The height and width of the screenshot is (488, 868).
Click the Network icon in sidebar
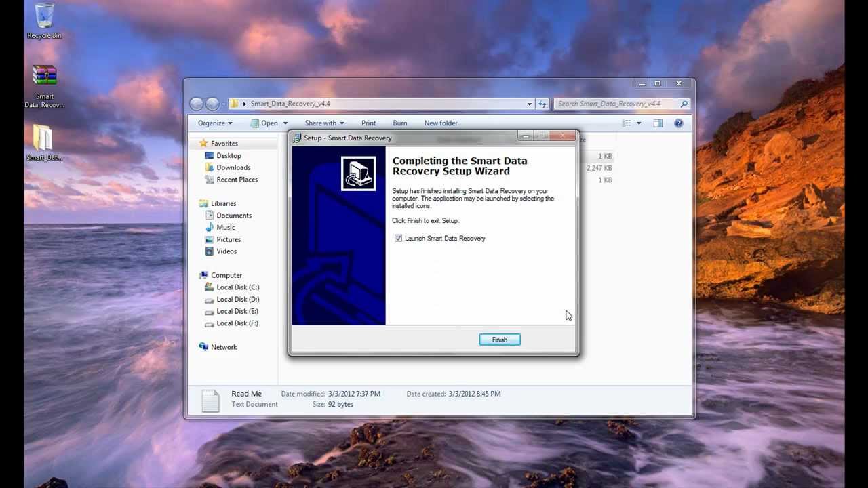point(203,347)
